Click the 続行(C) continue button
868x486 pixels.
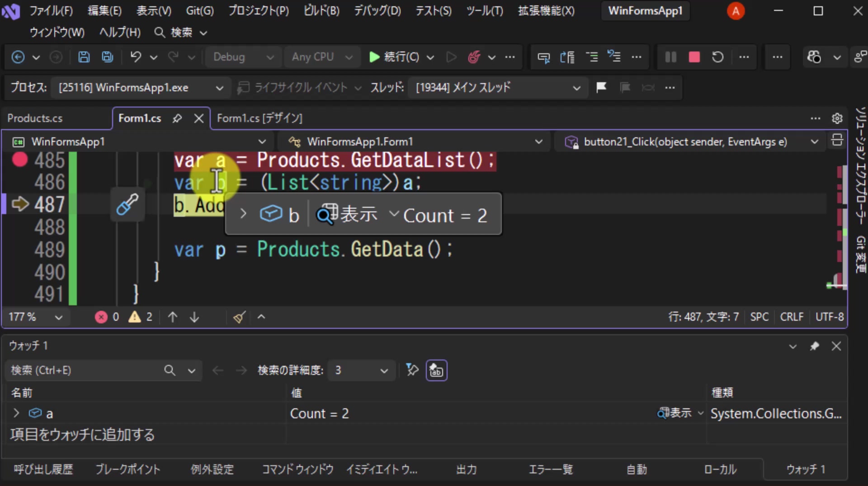[x=395, y=57]
